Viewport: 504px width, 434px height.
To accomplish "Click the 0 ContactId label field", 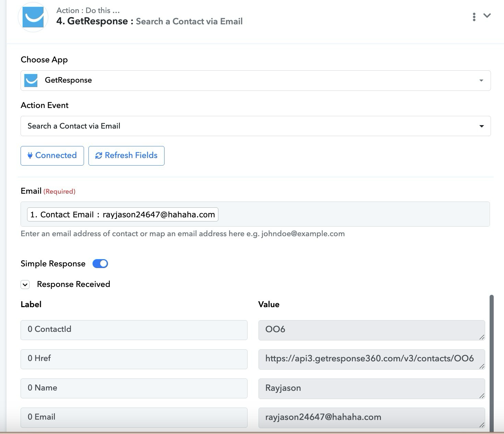I will 134,330.
